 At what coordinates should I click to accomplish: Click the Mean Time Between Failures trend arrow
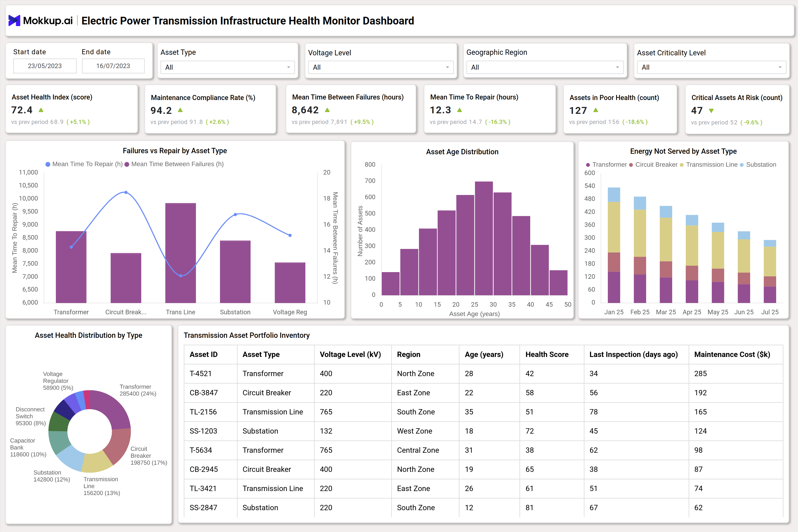327,110
